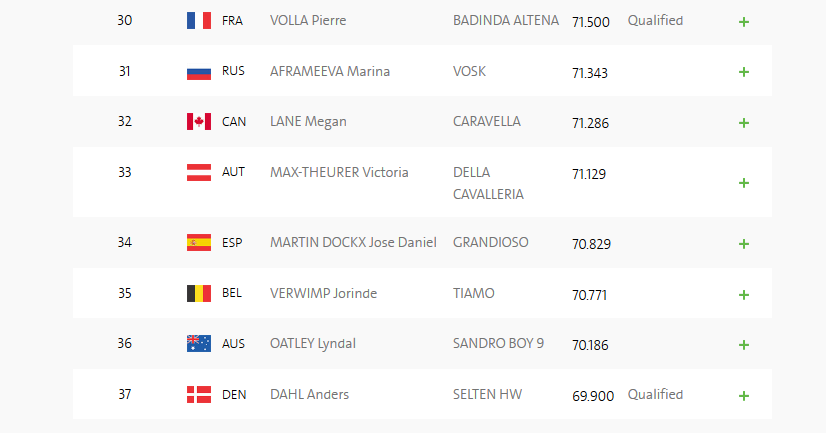Expand row 30 details for VOLLA Pierre
The image size is (826, 433).
point(743,21)
